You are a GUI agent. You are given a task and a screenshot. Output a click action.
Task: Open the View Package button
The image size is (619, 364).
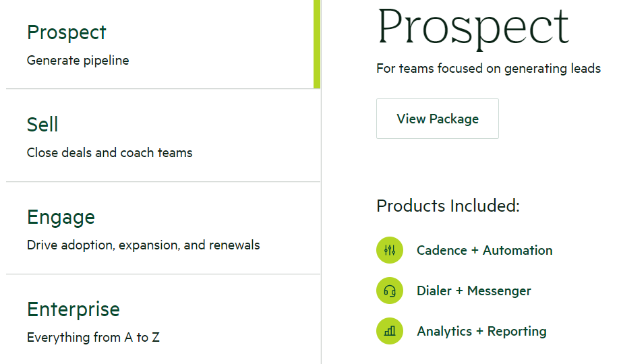(438, 119)
